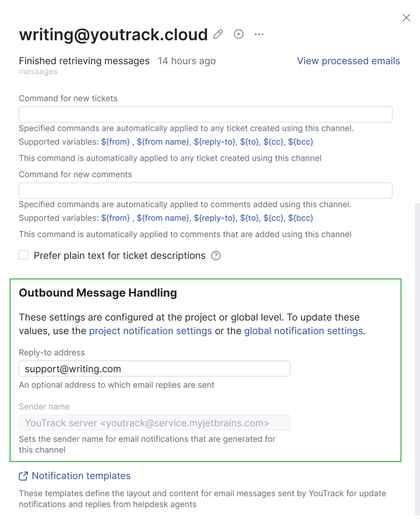Click the external link icon for Notification templates
This screenshot has width=420, height=522.
24,476
